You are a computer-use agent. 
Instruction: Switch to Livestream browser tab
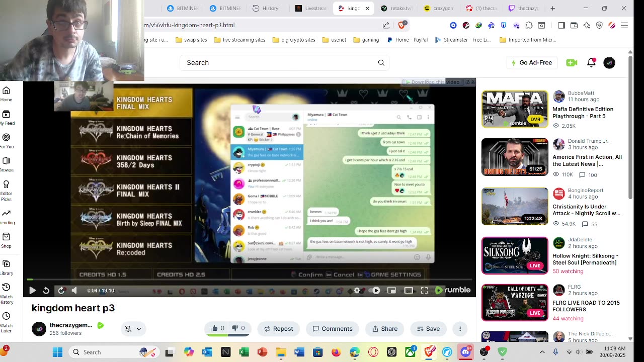pyautogui.click(x=311, y=8)
